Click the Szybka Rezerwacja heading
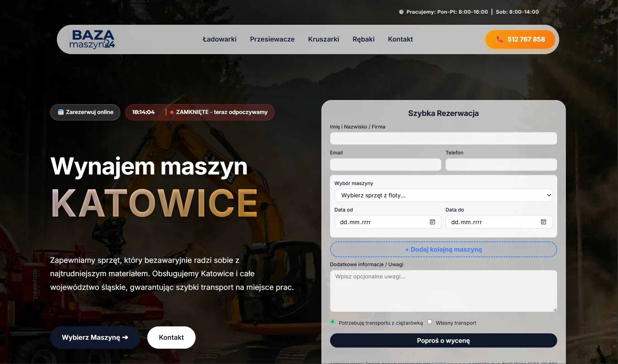618x364 pixels. (x=443, y=113)
